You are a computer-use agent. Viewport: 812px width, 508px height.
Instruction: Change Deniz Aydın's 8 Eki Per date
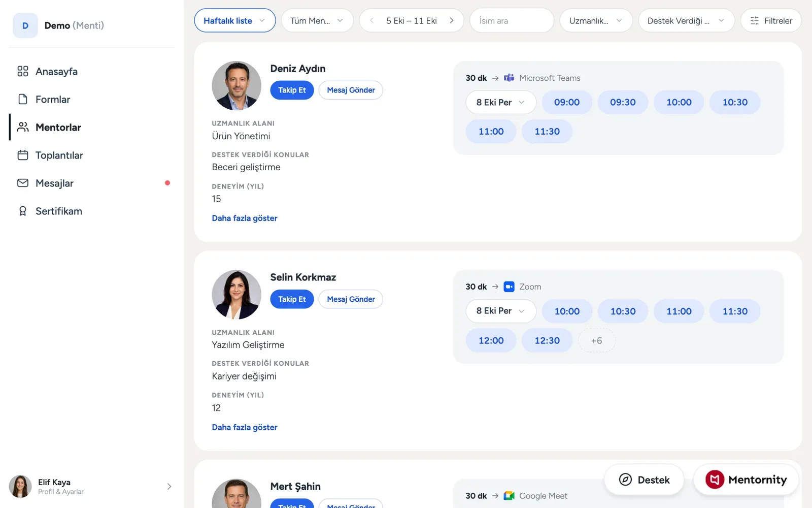[x=501, y=102]
